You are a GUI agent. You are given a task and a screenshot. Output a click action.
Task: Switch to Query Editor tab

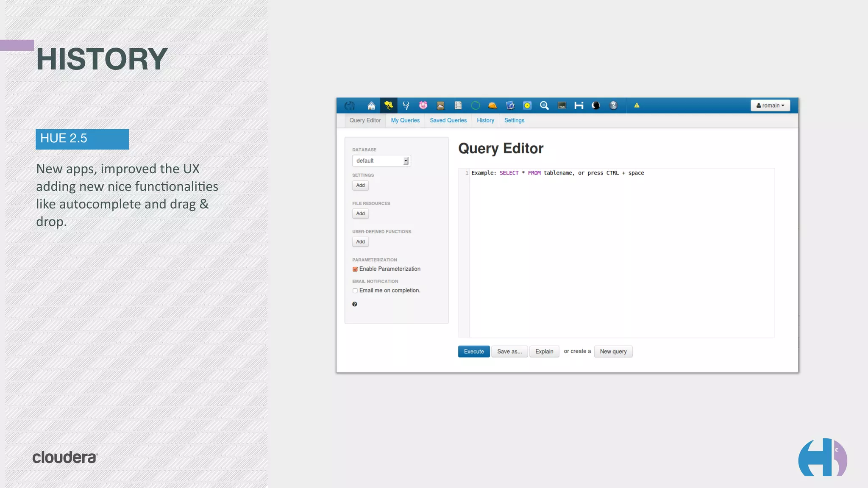[365, 120]
